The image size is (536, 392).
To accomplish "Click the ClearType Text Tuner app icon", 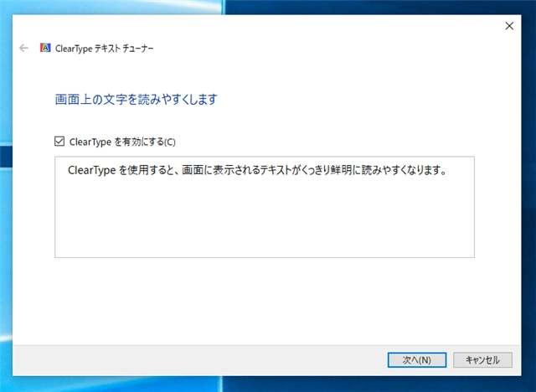I will [x=45, y=48].
